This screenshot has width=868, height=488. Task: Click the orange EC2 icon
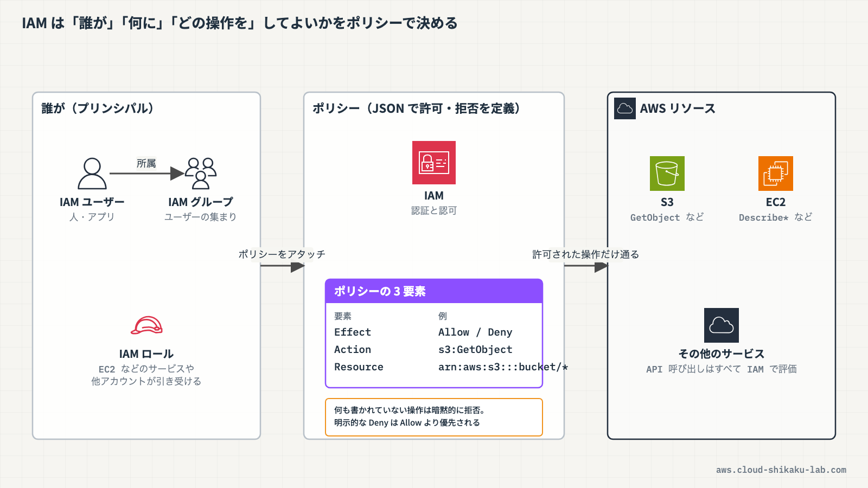coord(776,174)
